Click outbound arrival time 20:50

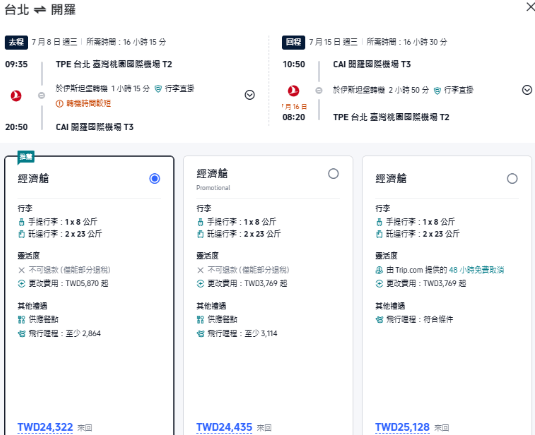(16, 127)
